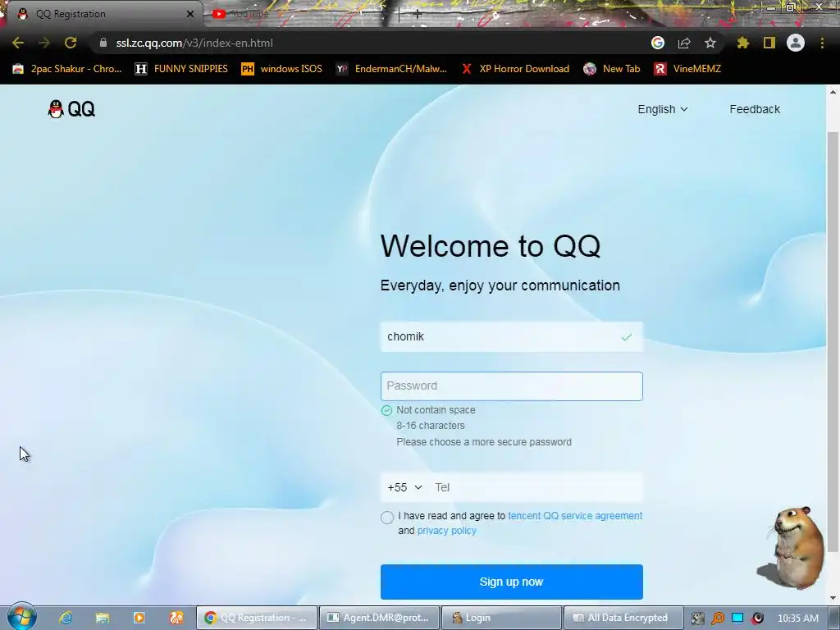The height and width of the screenshot is (630, 840).
Task: Click the browser forward arrow
Action: click(44, 43)
